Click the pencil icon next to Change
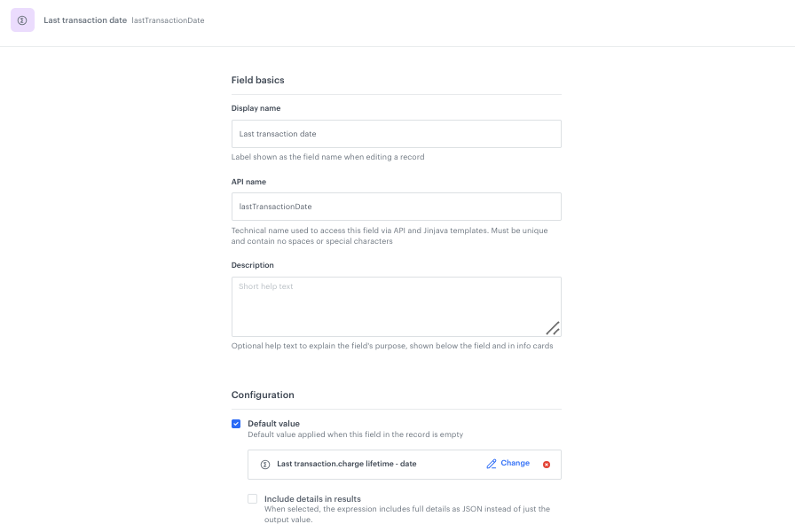This screenshot has width=795, height=532. click(492, 464)
